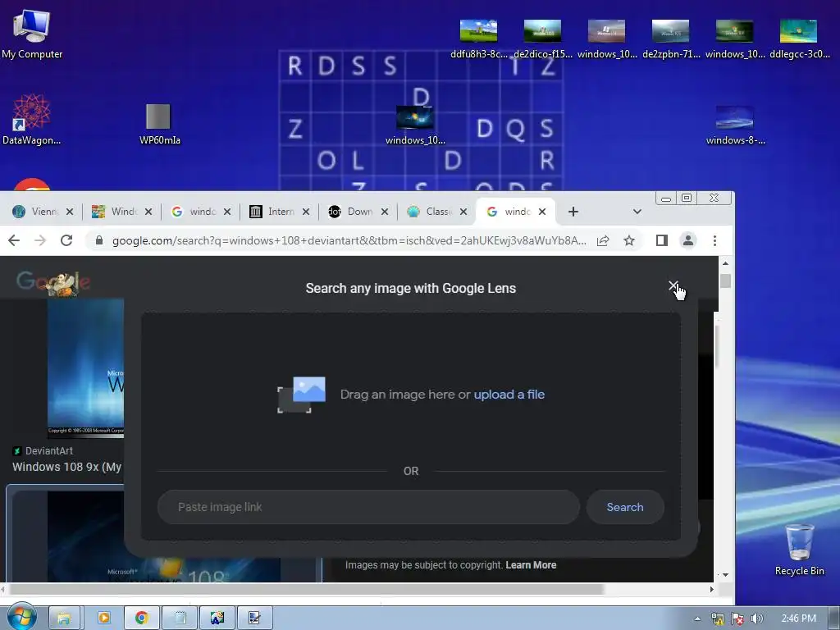Open a new Chrome tab
This screenshot has height=630, width=840.
[573, 212]
